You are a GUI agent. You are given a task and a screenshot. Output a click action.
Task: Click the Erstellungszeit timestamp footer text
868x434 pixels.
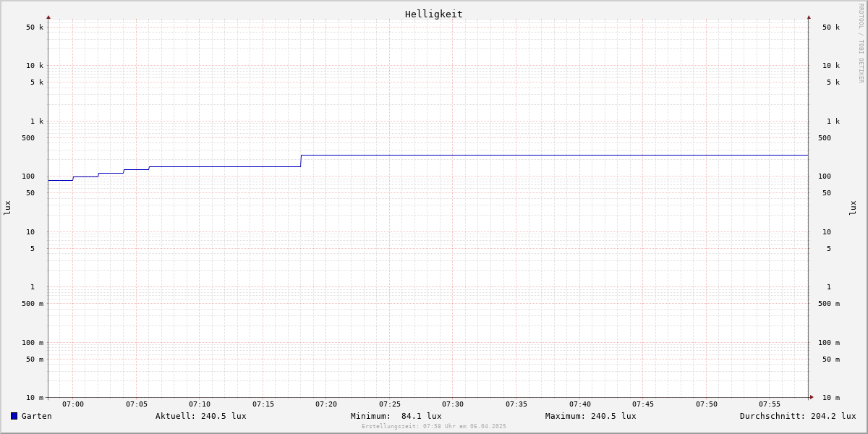point(434,426)
